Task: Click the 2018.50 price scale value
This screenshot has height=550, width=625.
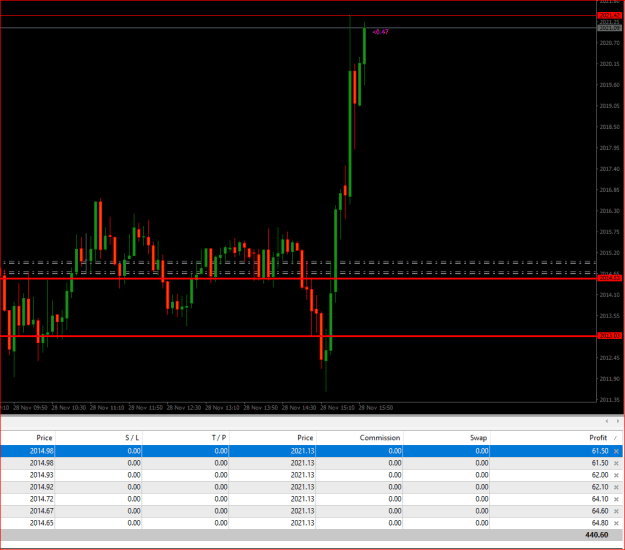Action: pos(609,127)
